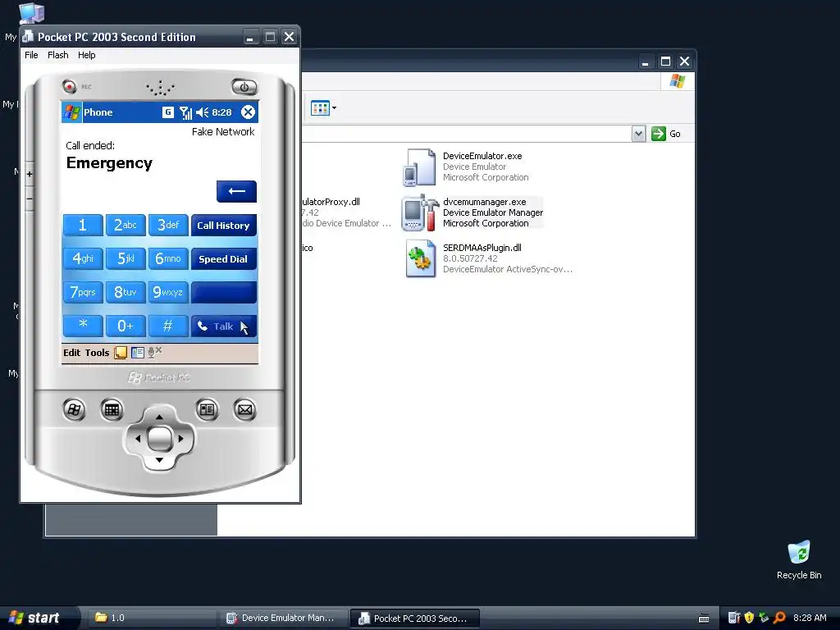The image size is (840, 630).
Task: Click the D-pad left arrow
Action: (x=138, y=438)
